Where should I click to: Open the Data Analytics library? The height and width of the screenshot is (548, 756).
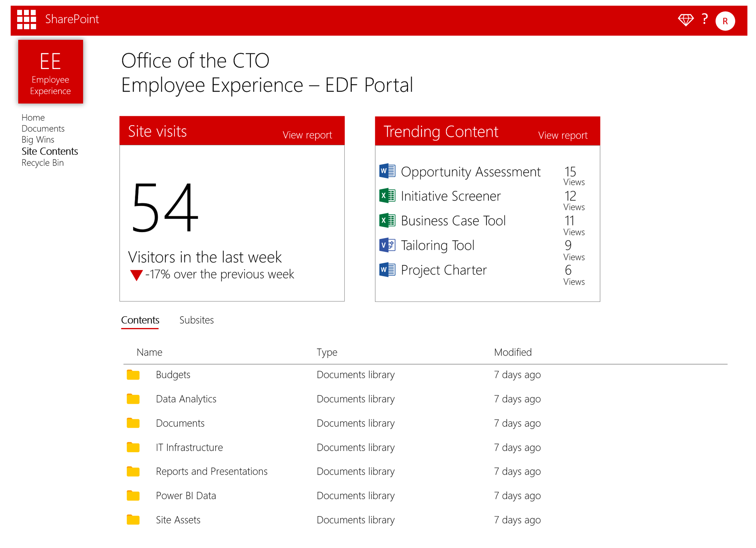pos(186,399)
